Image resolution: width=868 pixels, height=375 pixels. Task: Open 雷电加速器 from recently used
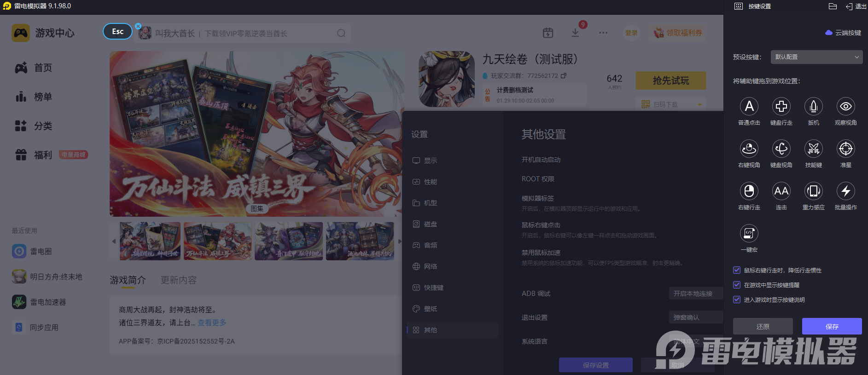pos(39,302)
